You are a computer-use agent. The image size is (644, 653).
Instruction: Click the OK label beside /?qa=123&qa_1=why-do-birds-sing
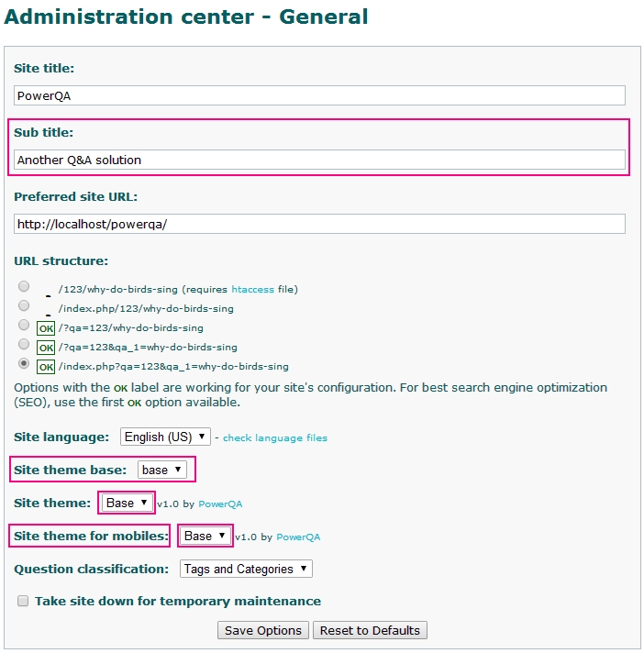tap(45, 348)
